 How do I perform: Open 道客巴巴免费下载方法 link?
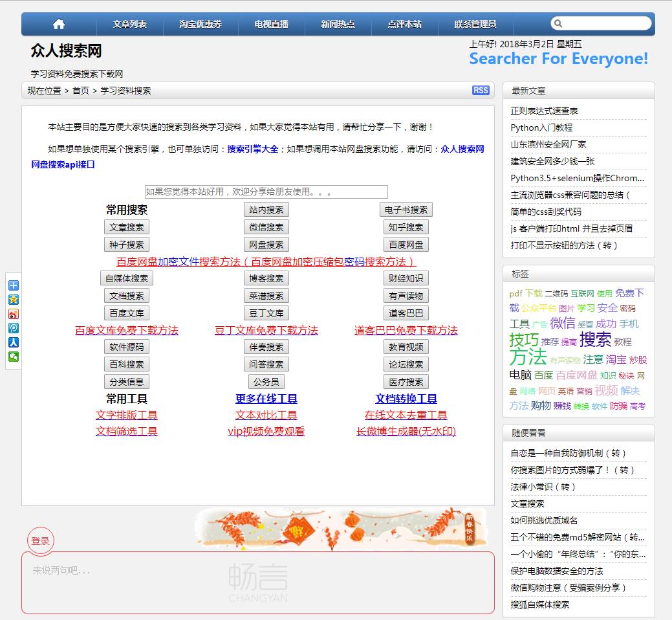[406, 330]
